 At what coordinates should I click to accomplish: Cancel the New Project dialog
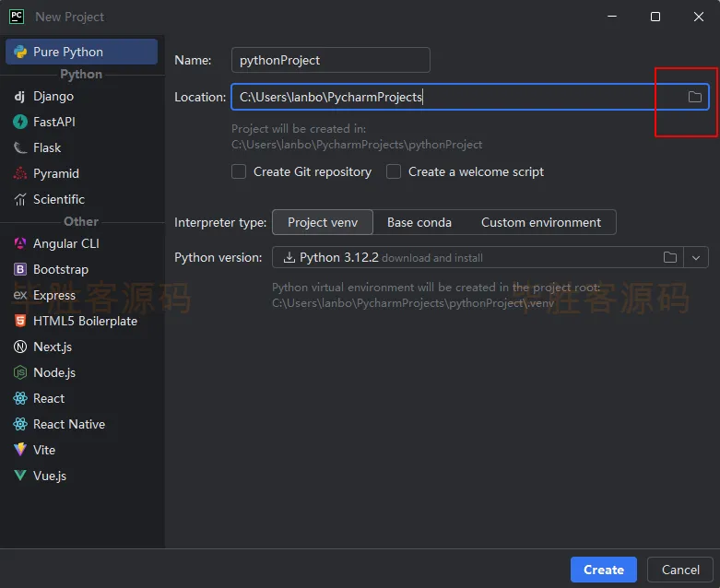(x=680, y=570)
